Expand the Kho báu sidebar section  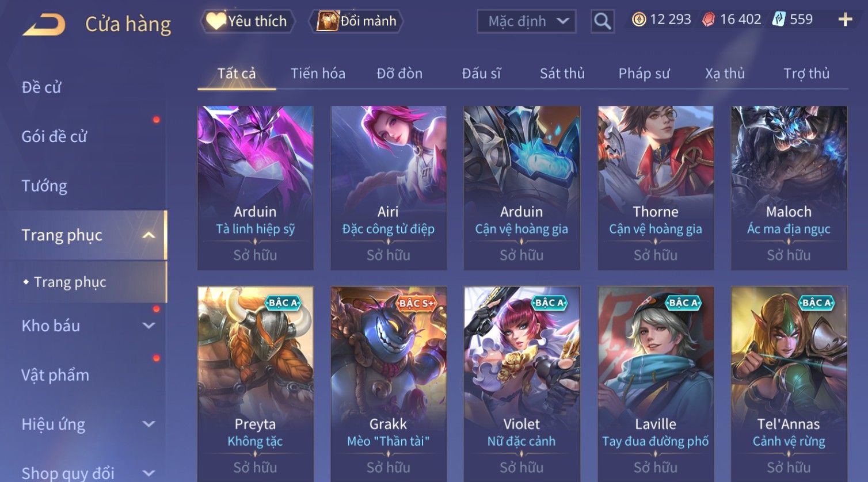pyautogui.click(x=149, y=326)
